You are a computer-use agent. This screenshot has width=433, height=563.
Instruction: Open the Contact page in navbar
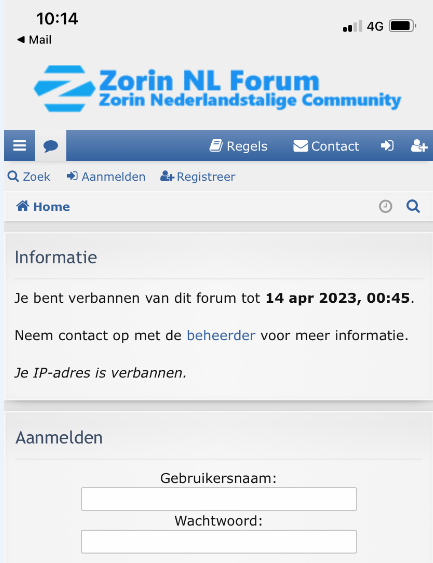pos(326,146)
